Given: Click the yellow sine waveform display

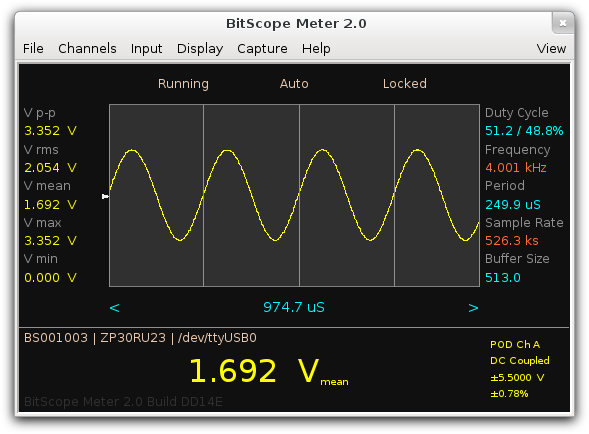Looking at the screenshot, I should click(x=294, y=195).
